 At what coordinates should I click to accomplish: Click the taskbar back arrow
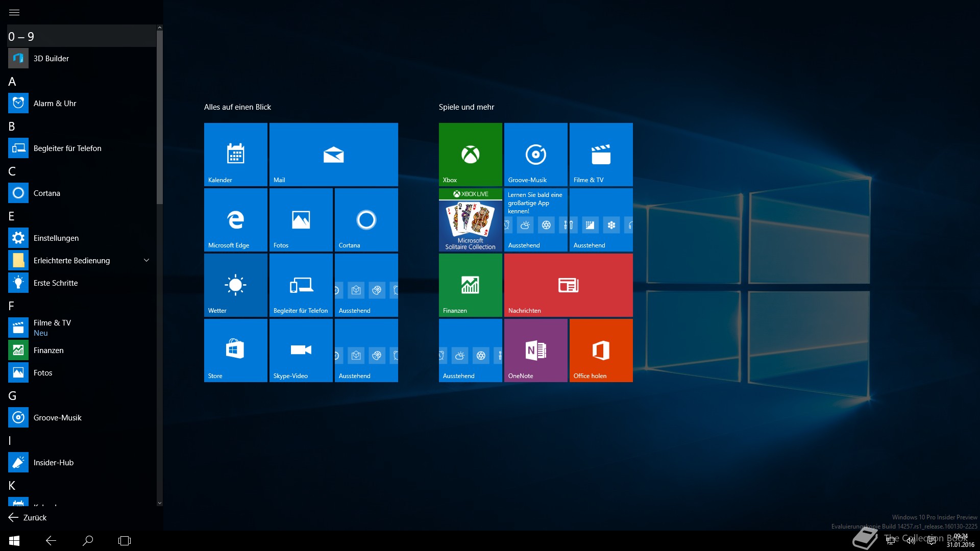coord(51,541)
